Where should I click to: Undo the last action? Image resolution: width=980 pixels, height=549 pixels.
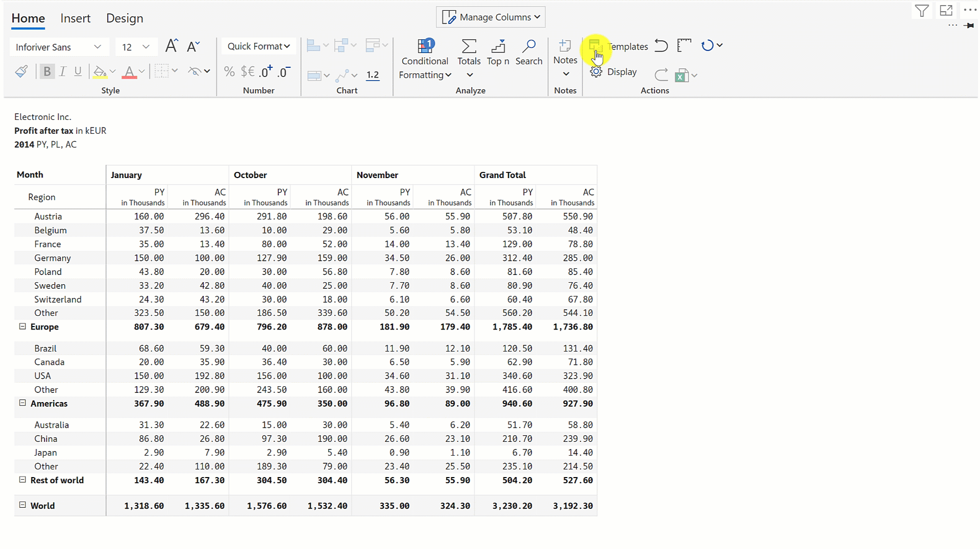coord(661,45)
